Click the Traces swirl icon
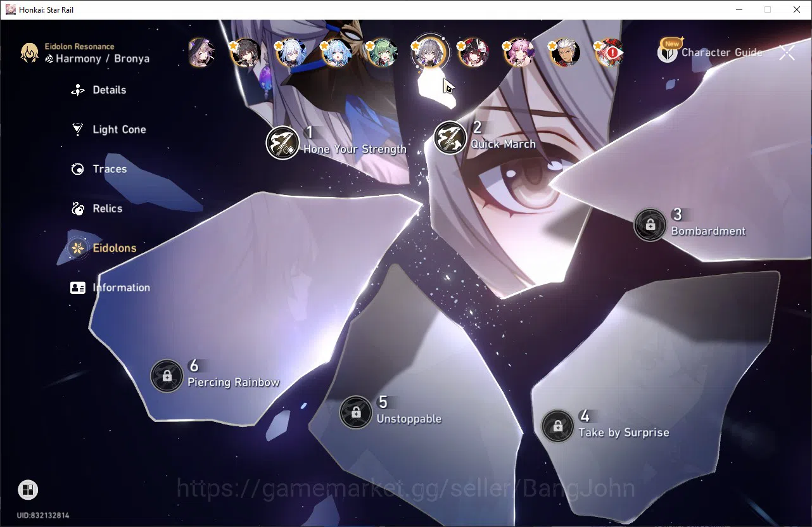The height and width of the screenshot is (527, 812). click(77, 169)
